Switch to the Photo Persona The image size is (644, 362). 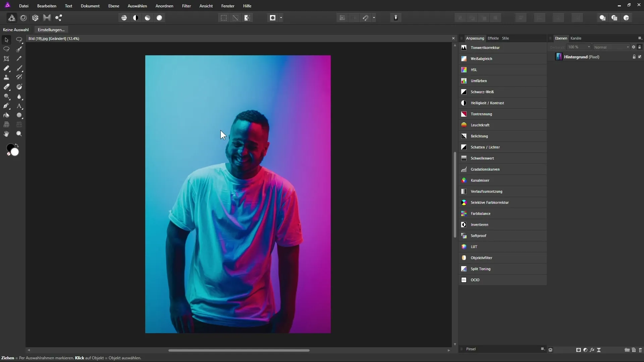pyautogui.click(x=11, y=18)
